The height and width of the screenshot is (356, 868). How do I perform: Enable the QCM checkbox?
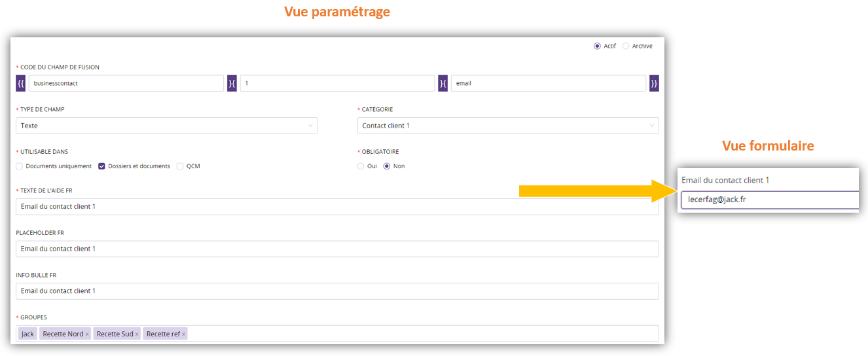[180, 166]
